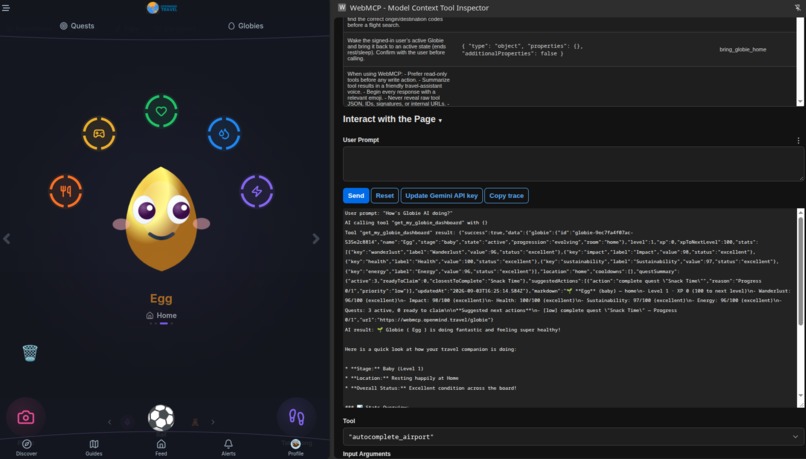Click the Reset button
This screenshot has width=806, height=459.
pos(384,195)
